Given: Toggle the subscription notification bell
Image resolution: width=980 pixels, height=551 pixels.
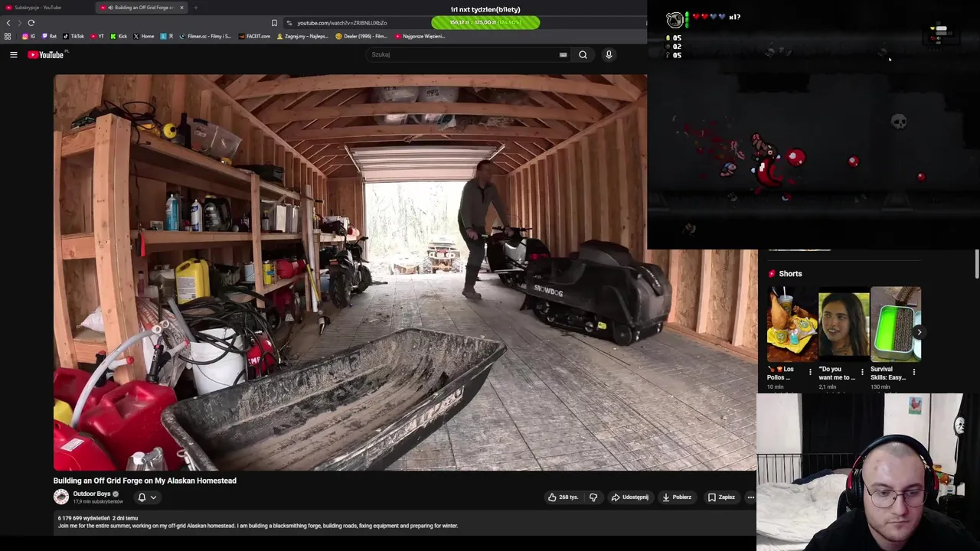Looking at the screenshot, I should click(x=142, y=497).
